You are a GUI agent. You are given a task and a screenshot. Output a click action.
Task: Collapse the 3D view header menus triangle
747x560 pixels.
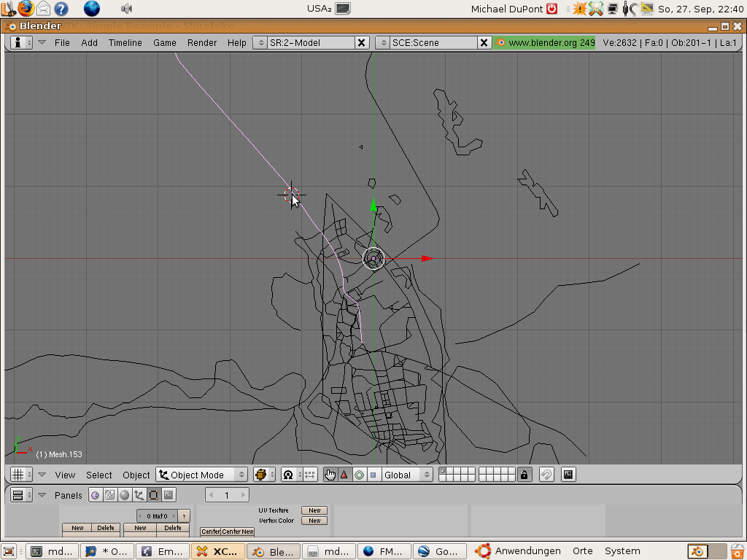click(x=42, y=475)
